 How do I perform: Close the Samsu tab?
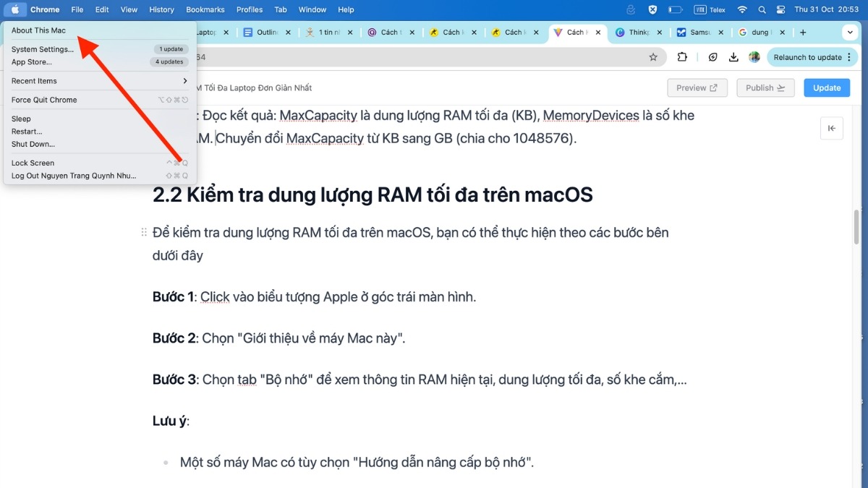tap(721, 33)
